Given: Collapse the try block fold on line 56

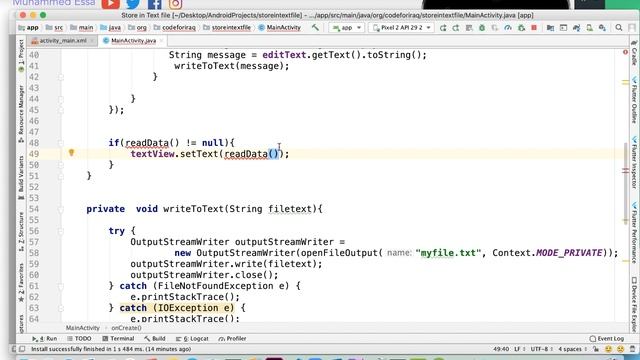Looking at the screenshot, I should point(61,231).
